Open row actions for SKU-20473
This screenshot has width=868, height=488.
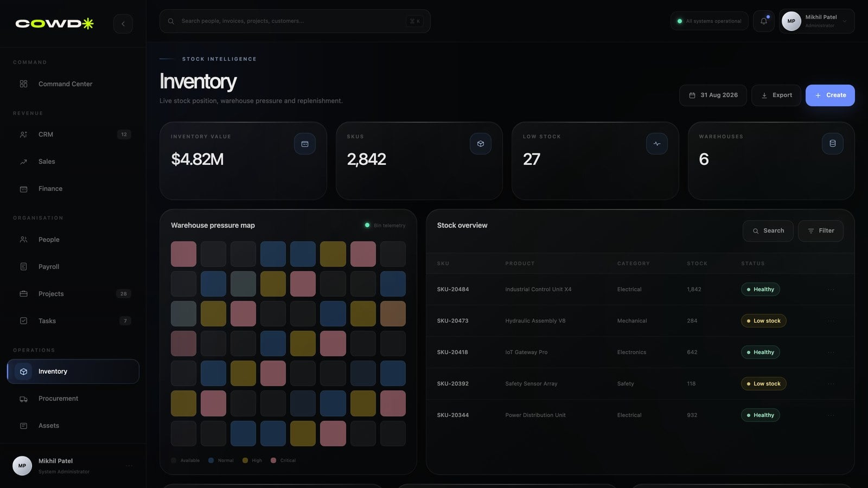point(831,321)
